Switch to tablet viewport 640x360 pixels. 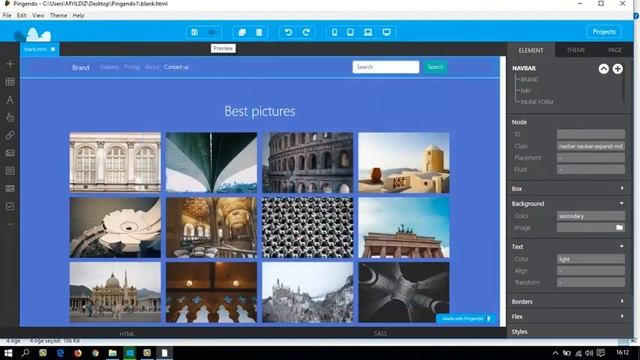click(350, 32)
